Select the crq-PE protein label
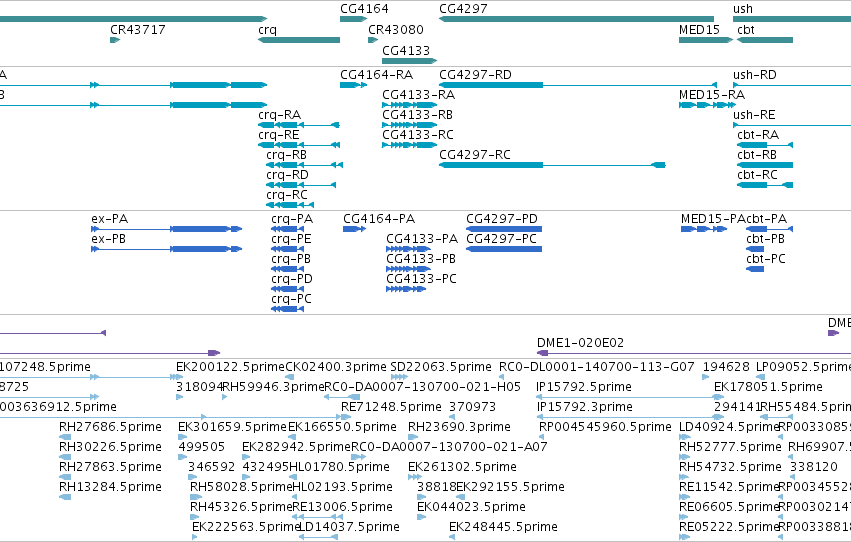The width and height of the screenshot is (851, 542). coord(291,239)
